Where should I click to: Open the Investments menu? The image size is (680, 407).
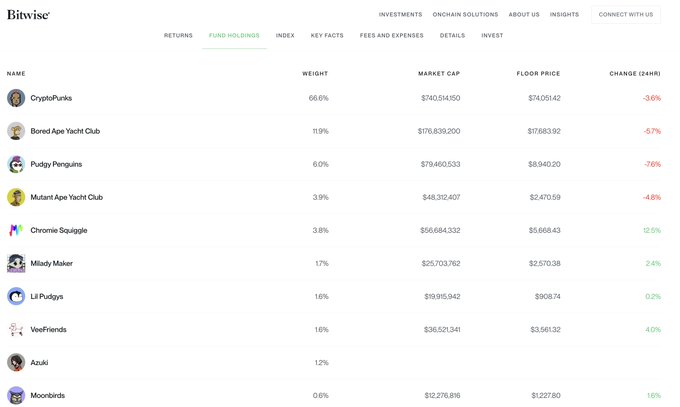click(400, 14)
